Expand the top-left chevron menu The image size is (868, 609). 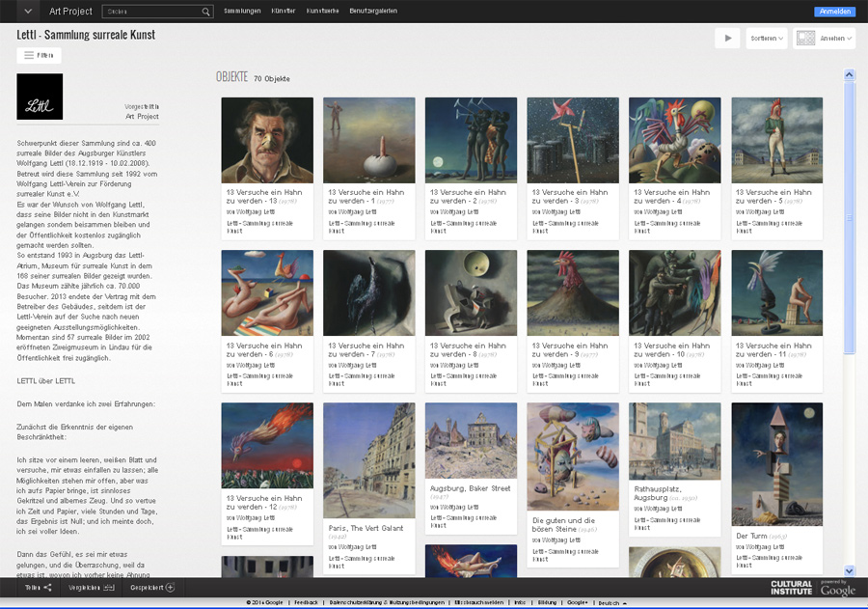[28, 11]
